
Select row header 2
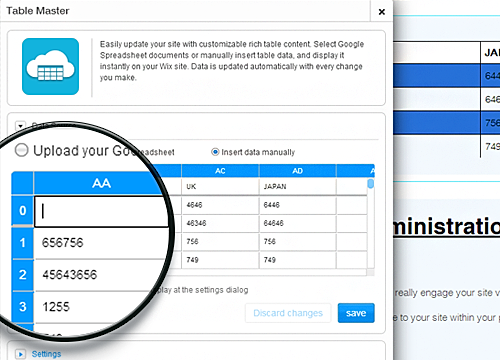tap(22, 275)
